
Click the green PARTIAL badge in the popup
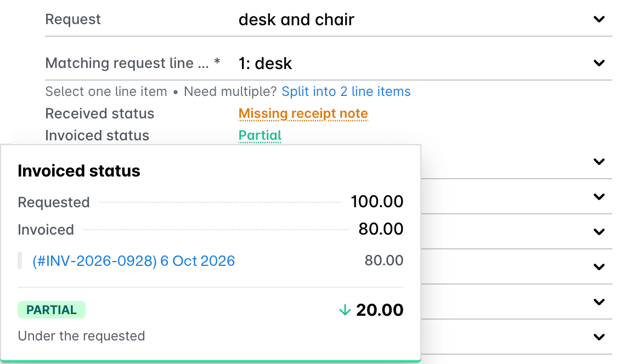(52, 310)
